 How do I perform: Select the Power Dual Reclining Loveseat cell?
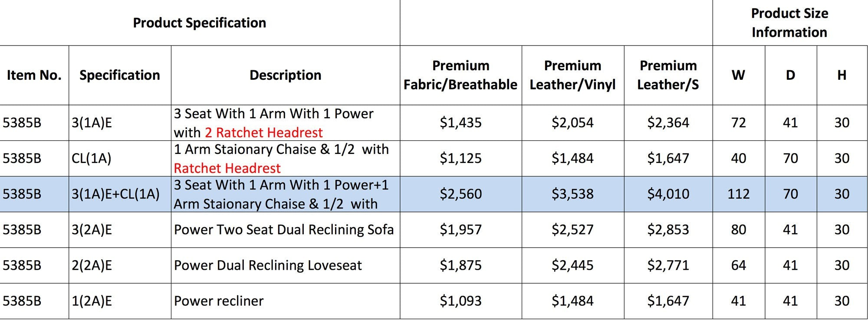tap(286, 265)
